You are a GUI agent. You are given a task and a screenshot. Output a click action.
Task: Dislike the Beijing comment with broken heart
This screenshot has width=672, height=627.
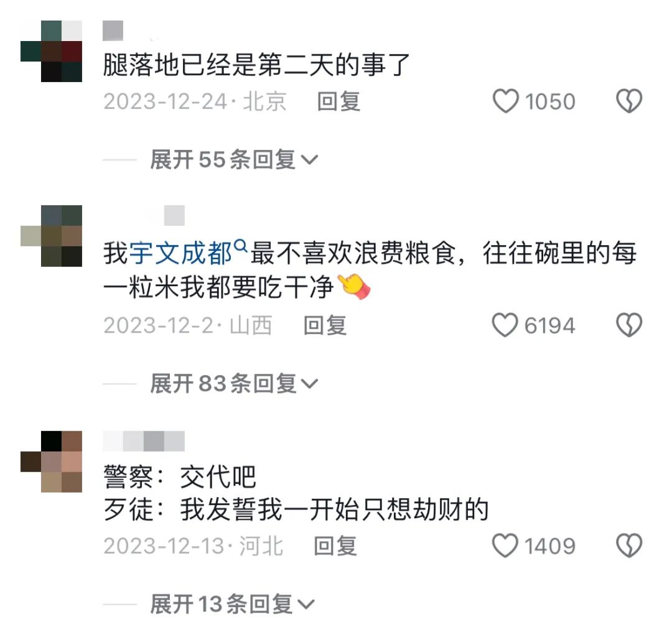point(628,101)
